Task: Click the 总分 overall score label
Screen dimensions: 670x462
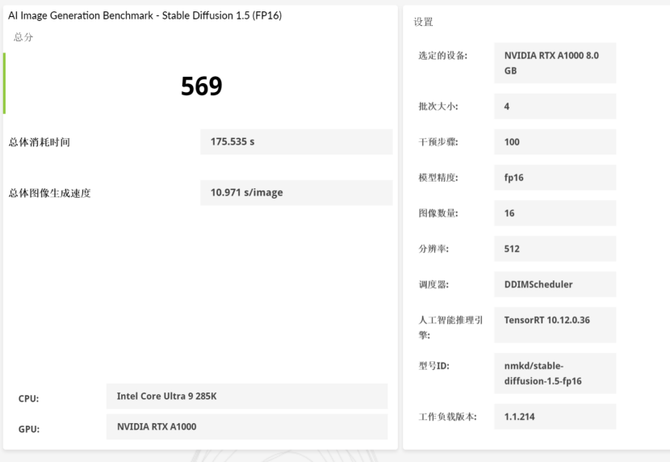Action: pyautogui.click(x=23, y=37)
